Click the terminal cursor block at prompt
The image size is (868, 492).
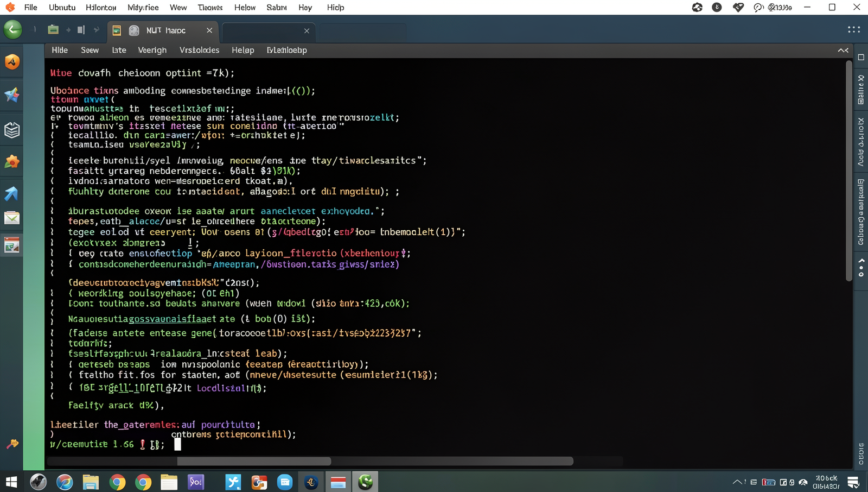coord(177,444)
